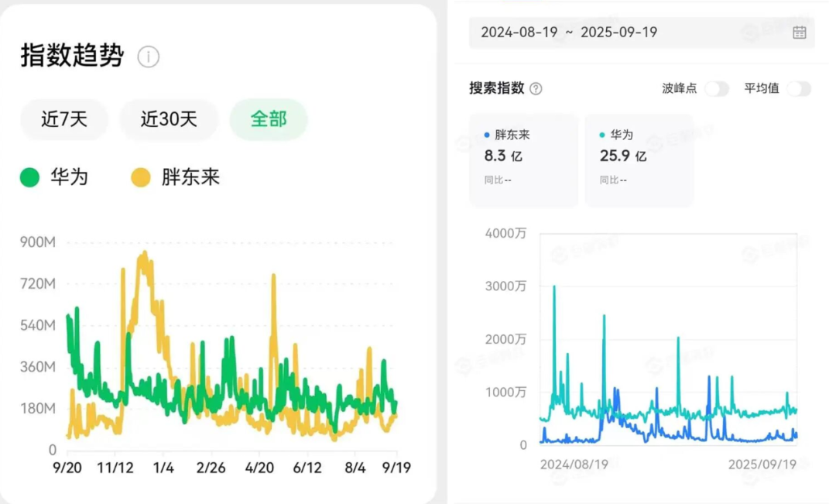The width and height of the screenshot is (836, 504).
Task: Click end date 2025-09-19 in range picker
Action: [618, 33]
